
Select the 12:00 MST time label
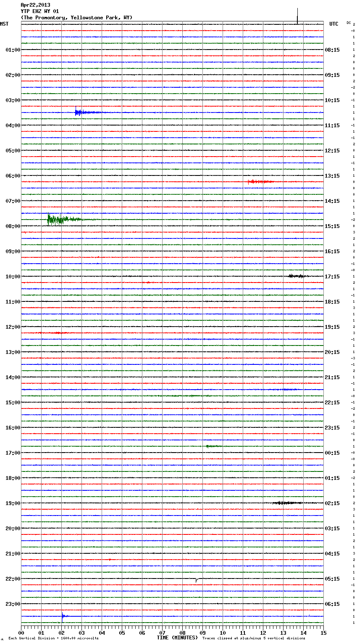point(13,327)
